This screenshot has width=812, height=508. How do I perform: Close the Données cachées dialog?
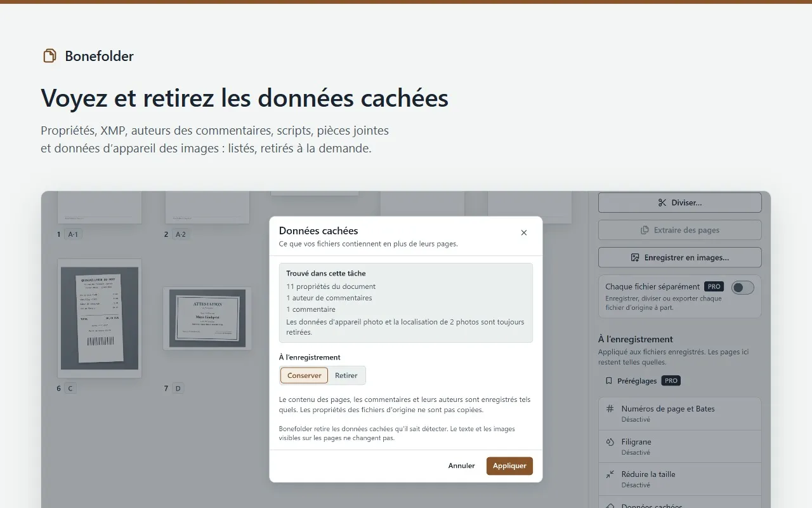point(524,233)
